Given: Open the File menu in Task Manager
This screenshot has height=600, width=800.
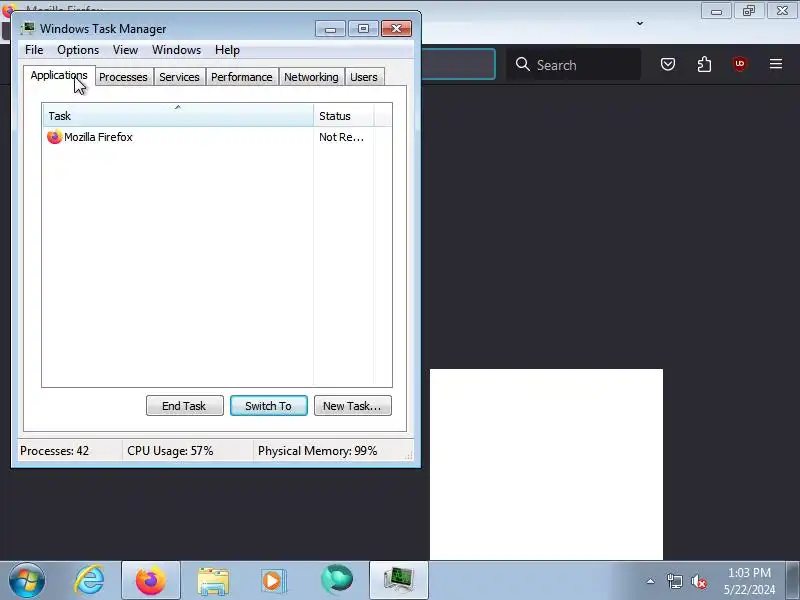Looking at the screenshot, I should [34, 50].
